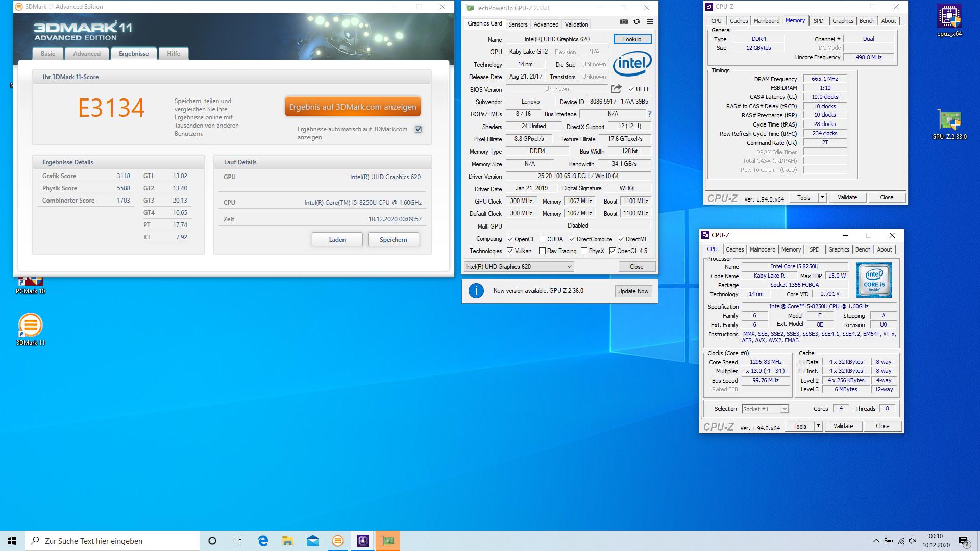
Task: Open Advanced tab in GPU-Z
Action: [546, 24]
